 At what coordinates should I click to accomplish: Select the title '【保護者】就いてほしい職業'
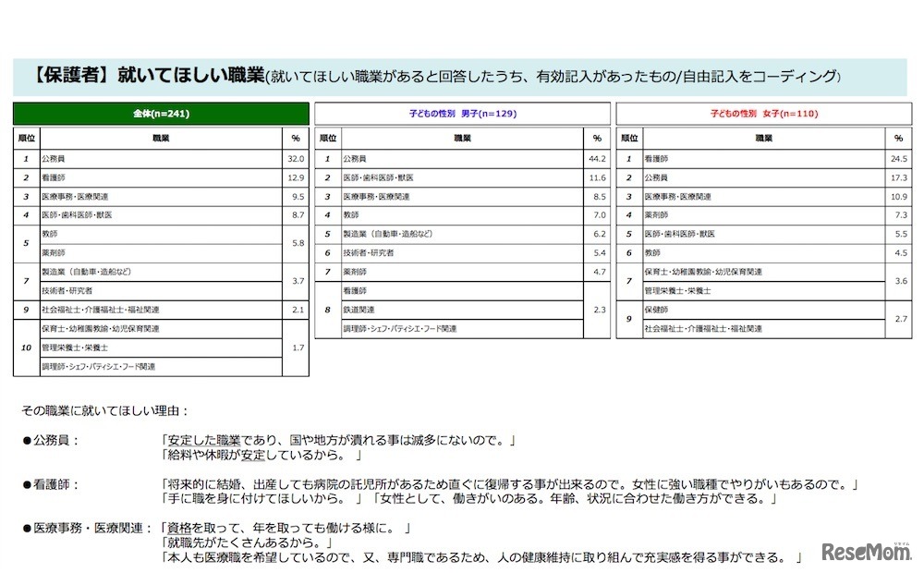pyautogui.click(x=147, y=76)
